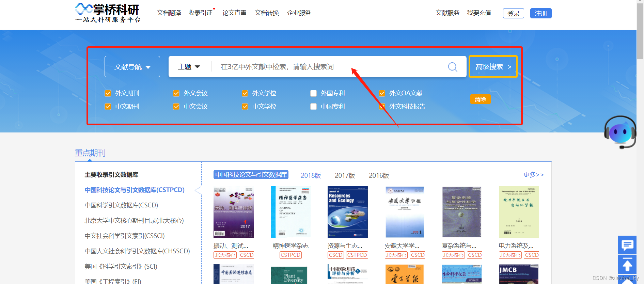Toggle 外文OA文献 checkbox
644x284 pixels.
382,93
